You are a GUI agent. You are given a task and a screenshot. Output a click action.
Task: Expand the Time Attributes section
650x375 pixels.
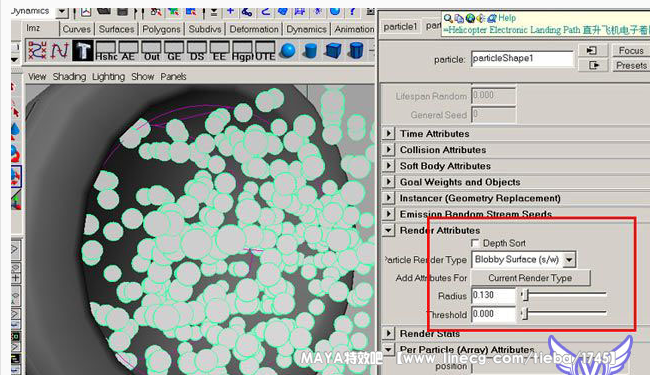(x=388, y=133)
